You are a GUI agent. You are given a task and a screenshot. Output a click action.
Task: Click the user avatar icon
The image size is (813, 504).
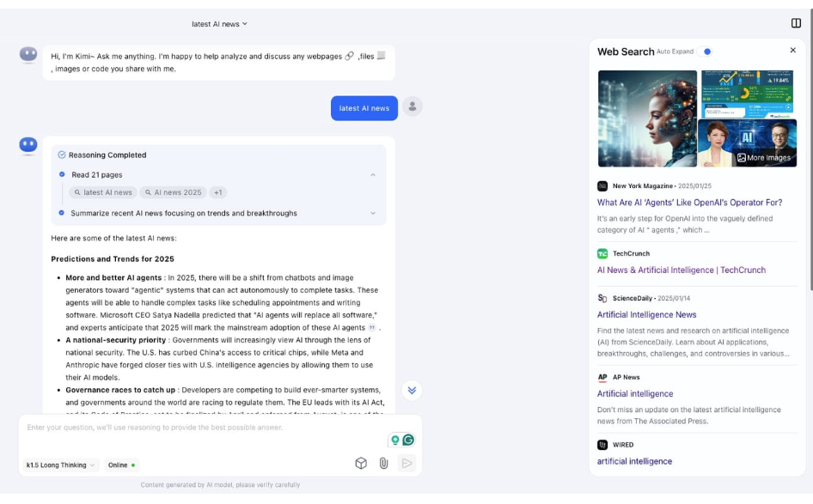pos(413,106)
